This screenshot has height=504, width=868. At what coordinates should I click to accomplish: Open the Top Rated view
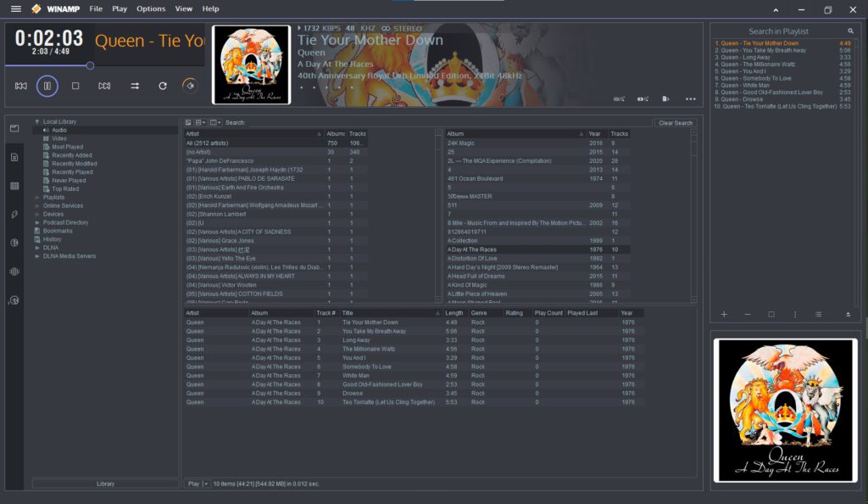[x=65, y=189]
